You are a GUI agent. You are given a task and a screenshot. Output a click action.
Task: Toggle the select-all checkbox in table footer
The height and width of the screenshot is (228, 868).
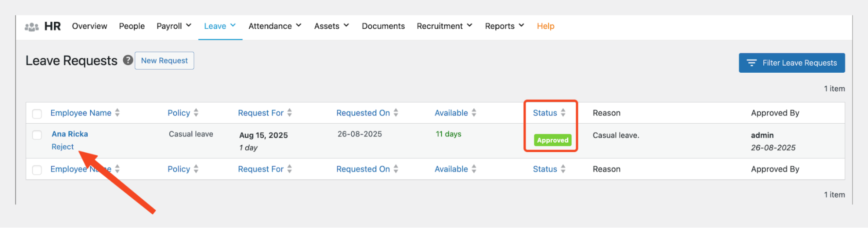point(37,170)
